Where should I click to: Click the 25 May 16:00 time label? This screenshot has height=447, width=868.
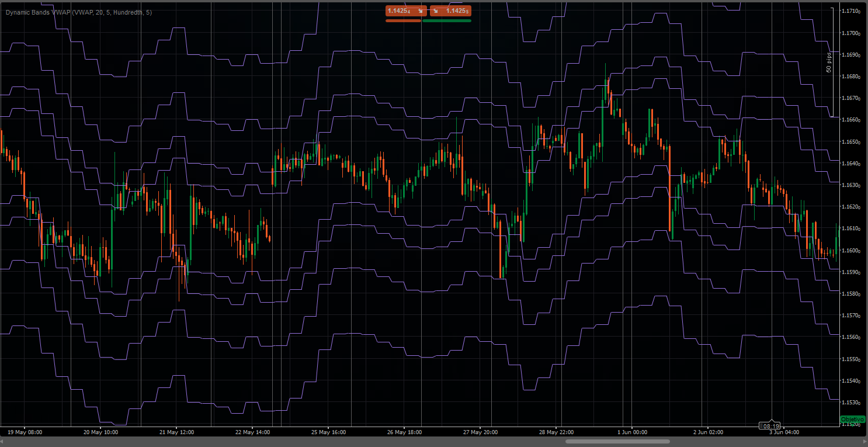point(328,432)
